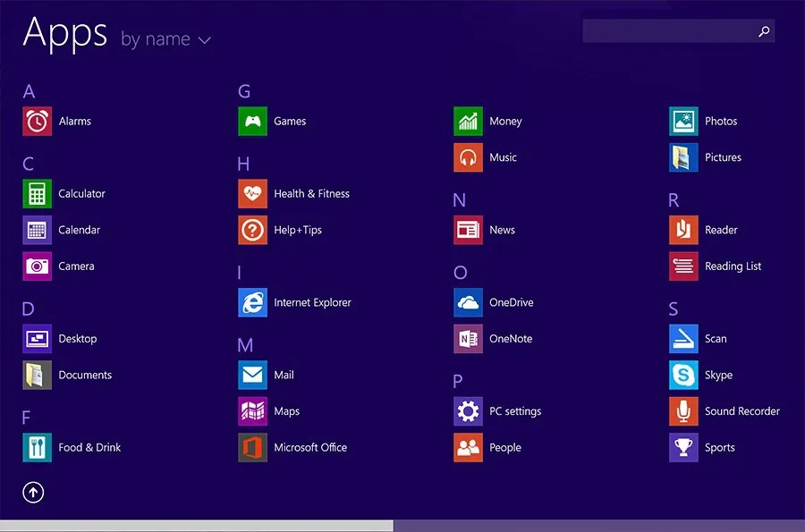Select the 'M' letter group header
Viewport: 805px width, 532px height.
coord(245,345)
